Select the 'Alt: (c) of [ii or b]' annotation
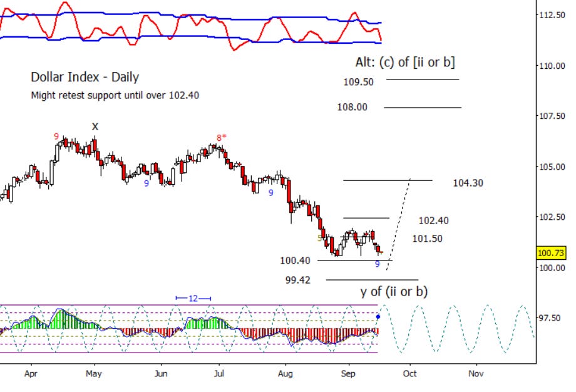 click(405, 62)
